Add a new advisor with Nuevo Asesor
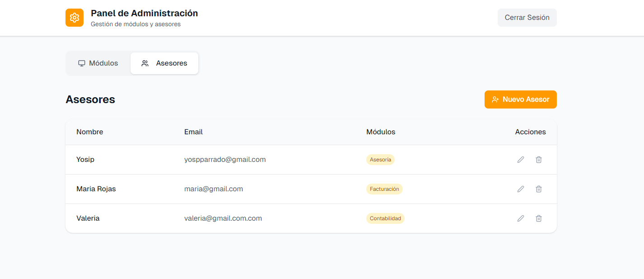 point(520,99)
